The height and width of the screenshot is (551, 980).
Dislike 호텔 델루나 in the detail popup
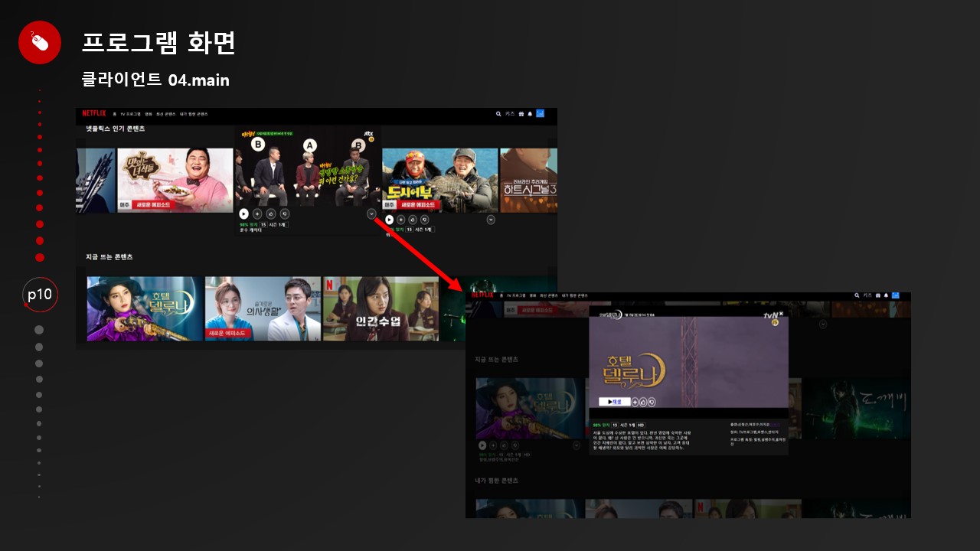[x=651, y=402]
